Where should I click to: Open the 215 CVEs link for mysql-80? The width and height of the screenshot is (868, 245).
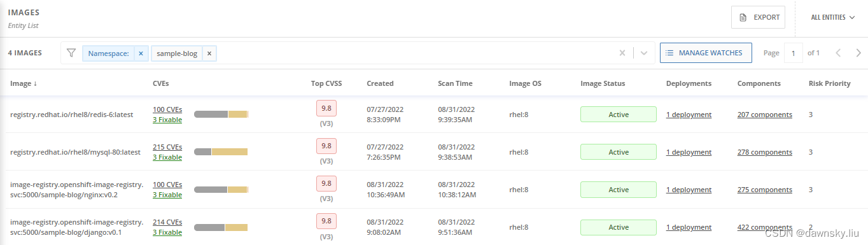click(x=167, y=147)
